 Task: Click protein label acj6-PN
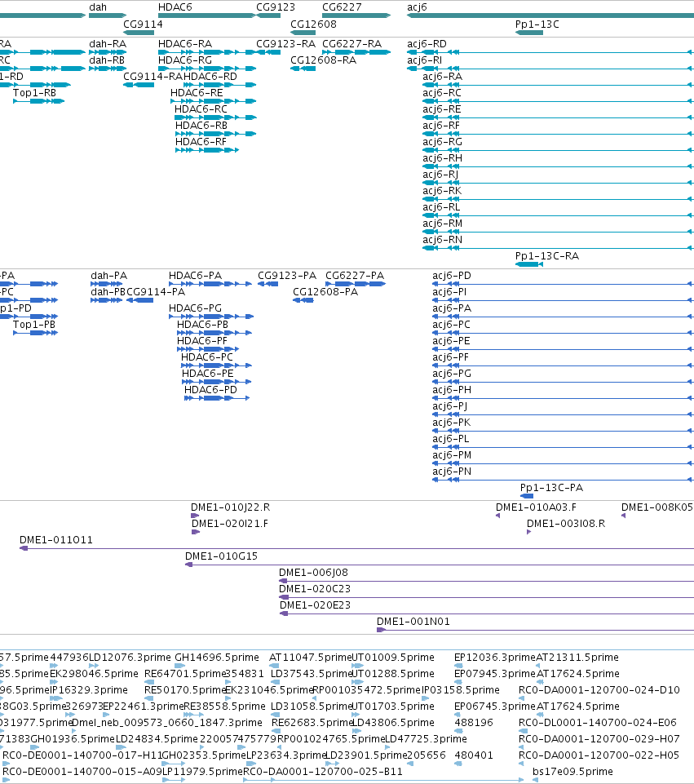coord(452,471)
